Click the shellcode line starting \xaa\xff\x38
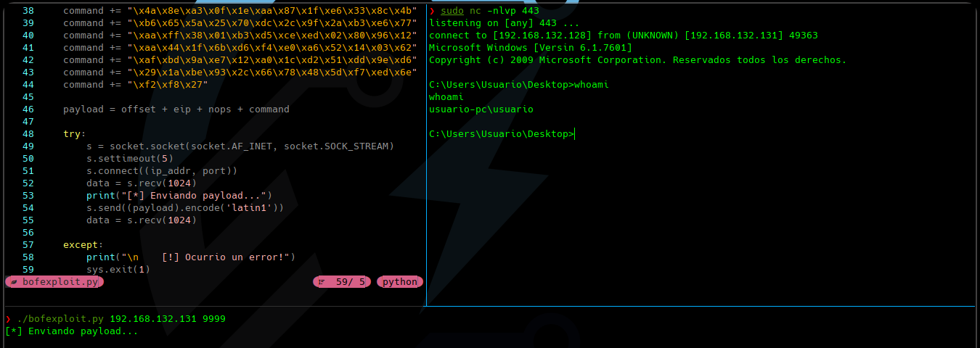This screenshot has width=980, height=348. click(x=240, y=36)
